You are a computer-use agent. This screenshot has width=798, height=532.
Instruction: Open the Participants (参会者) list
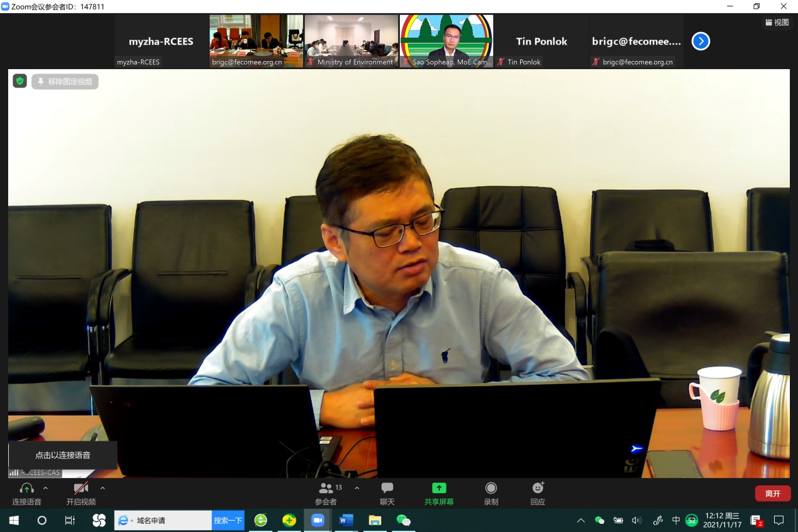click(326, 494)
